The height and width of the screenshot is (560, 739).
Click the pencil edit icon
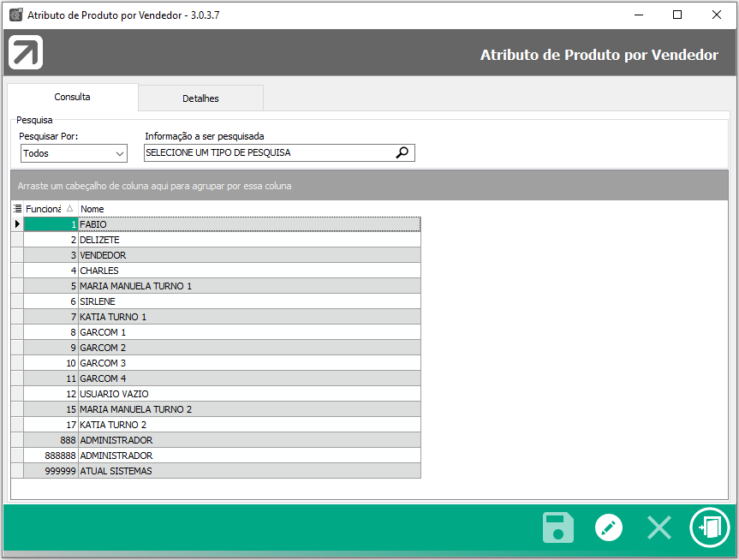tap(609, 527)
